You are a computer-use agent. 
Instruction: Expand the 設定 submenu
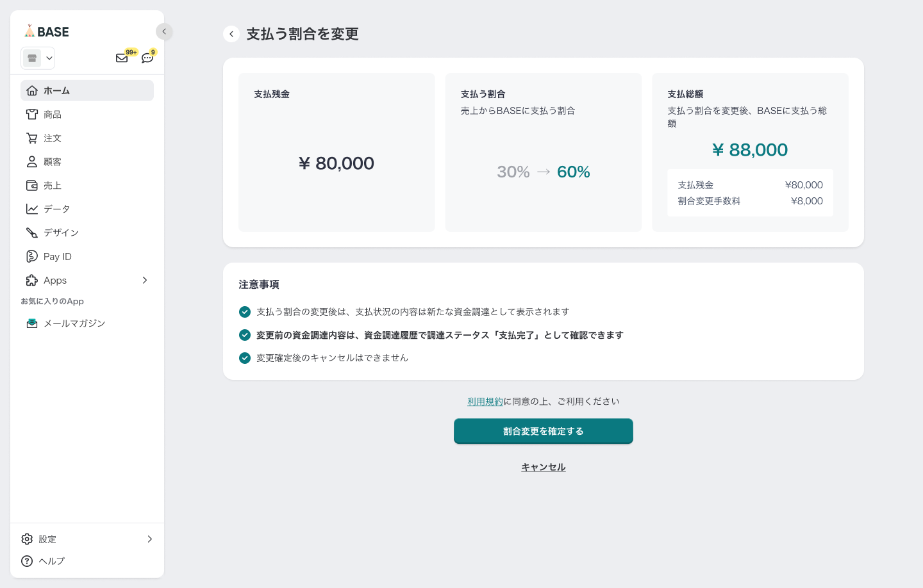coord(149,539)
